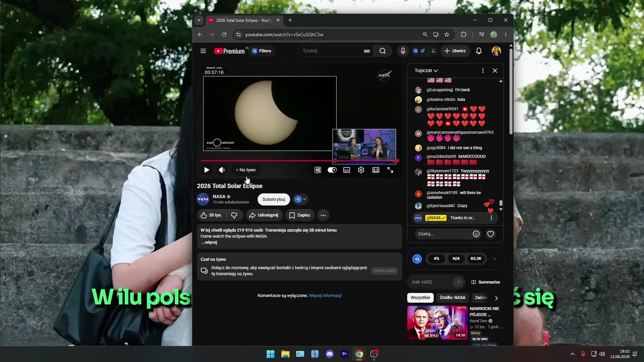Click the search magnifier button
Screen dimensions: 644x362
coord(382,51)
